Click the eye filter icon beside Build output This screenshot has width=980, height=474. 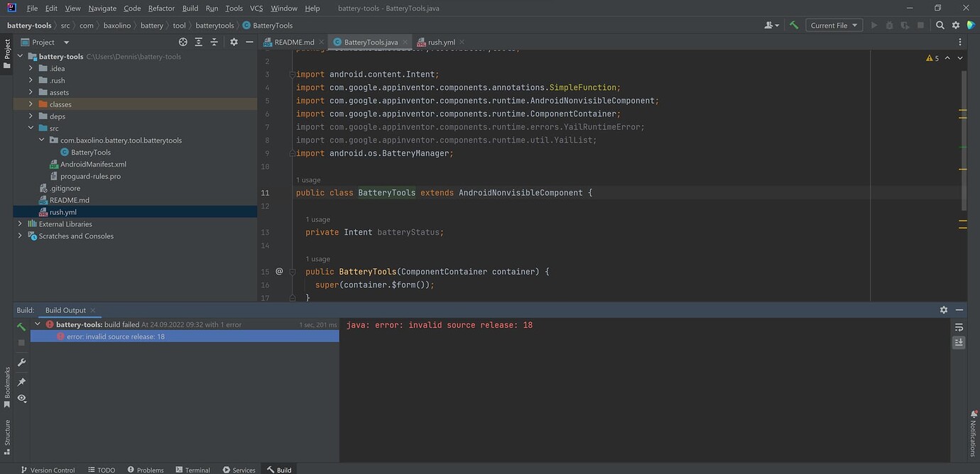tap(21, 399)
